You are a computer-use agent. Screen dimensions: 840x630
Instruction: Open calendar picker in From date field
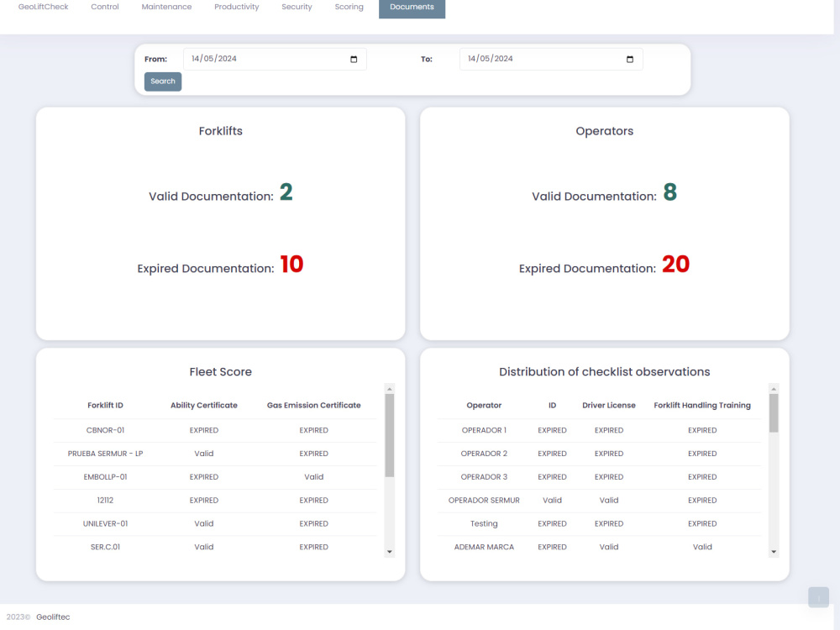coord(354,59)
